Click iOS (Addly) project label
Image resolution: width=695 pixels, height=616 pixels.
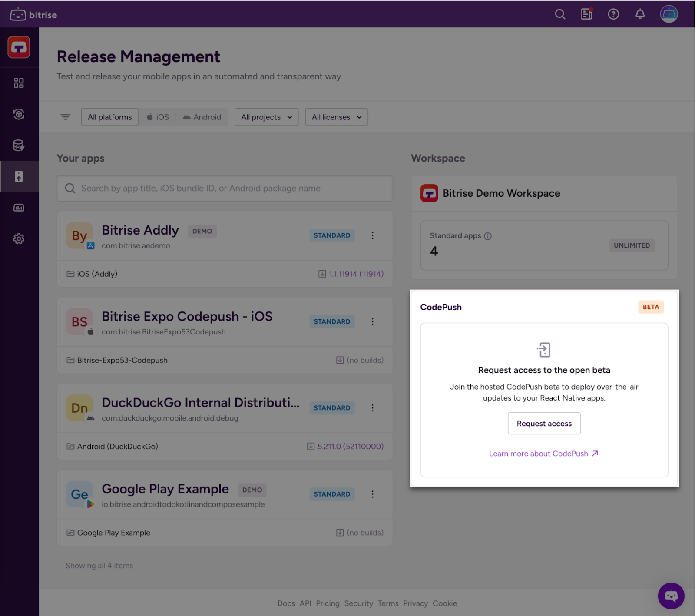point(97,274)
